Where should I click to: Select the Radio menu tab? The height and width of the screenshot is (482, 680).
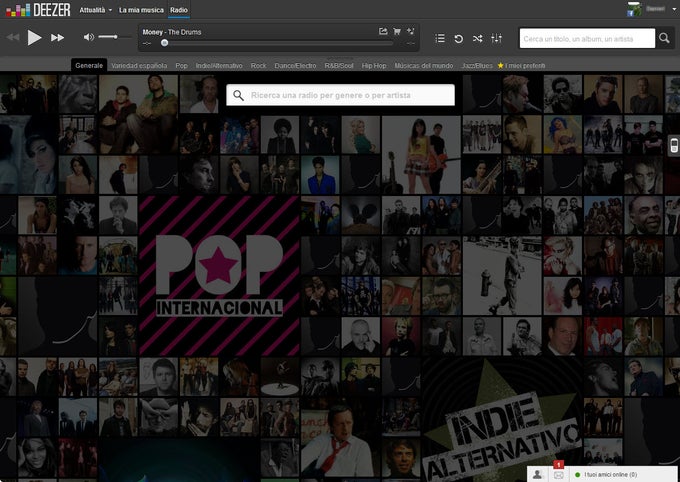179,10
